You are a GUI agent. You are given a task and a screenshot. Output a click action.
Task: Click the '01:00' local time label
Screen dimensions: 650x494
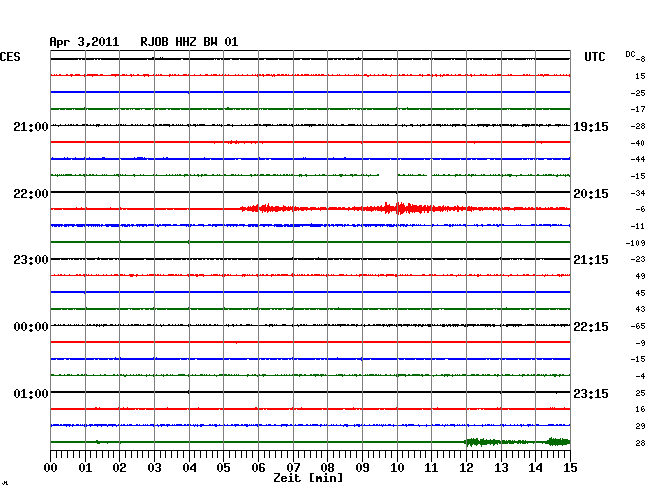[x=31, y=393]
